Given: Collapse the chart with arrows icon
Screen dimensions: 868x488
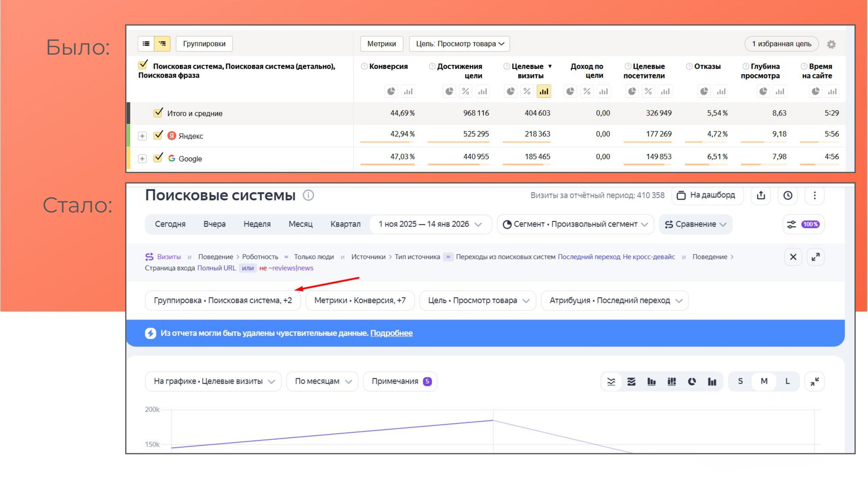Looking at the screenshot, I should pos(814,381).
